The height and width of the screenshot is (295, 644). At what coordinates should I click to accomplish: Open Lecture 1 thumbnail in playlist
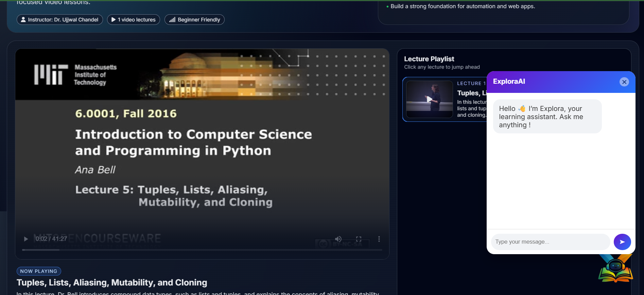(430, 99)
